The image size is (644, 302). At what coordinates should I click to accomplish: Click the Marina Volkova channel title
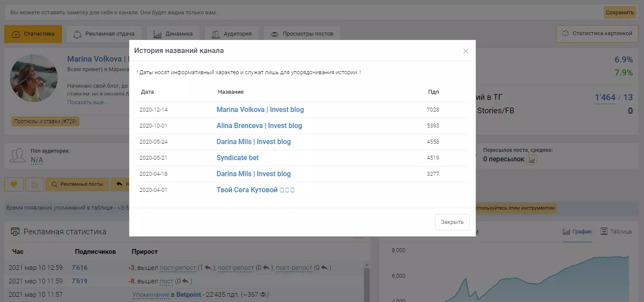(98, 59)
